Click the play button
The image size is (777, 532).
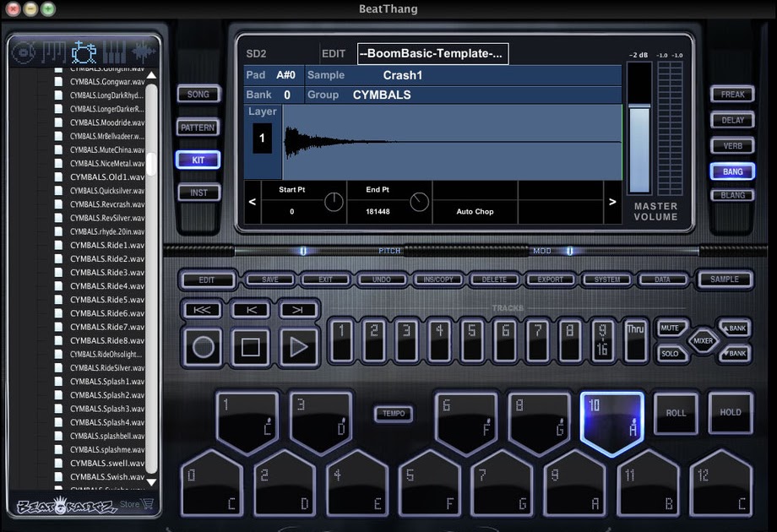pyautogui.click(x=298, y=347)
